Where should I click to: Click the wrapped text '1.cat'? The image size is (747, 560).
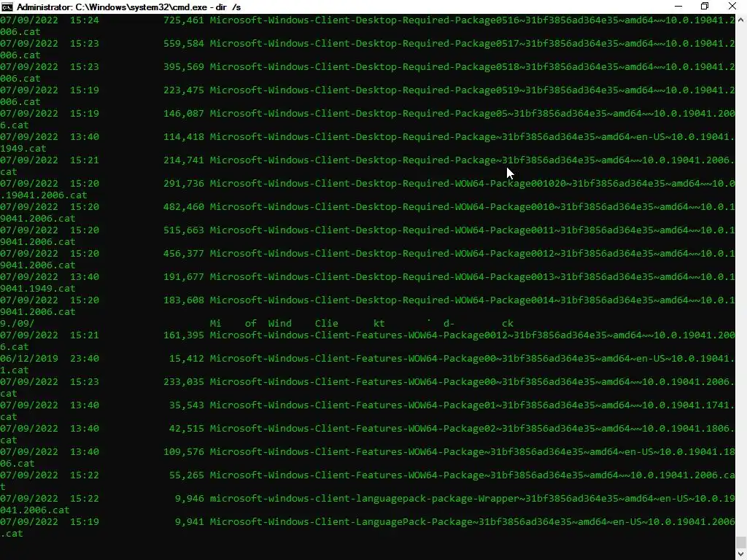pyautogui.click(x=15, y=370)
